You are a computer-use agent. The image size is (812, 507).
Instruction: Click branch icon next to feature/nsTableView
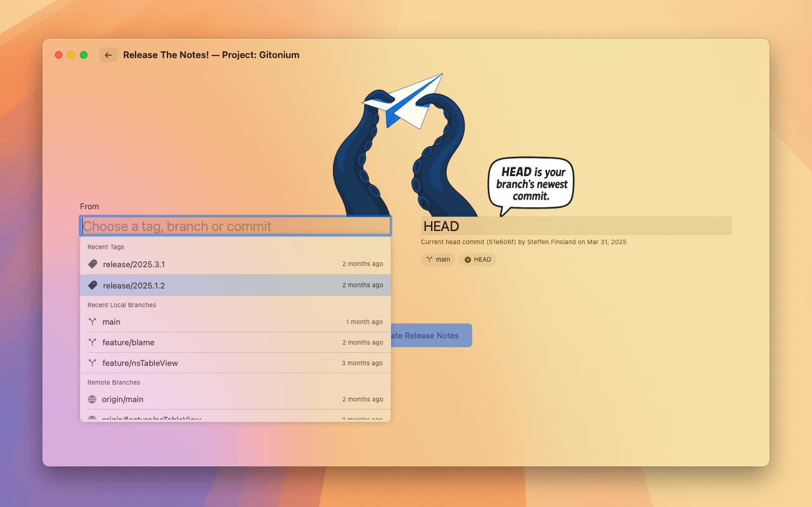click(x=92, y=363)
